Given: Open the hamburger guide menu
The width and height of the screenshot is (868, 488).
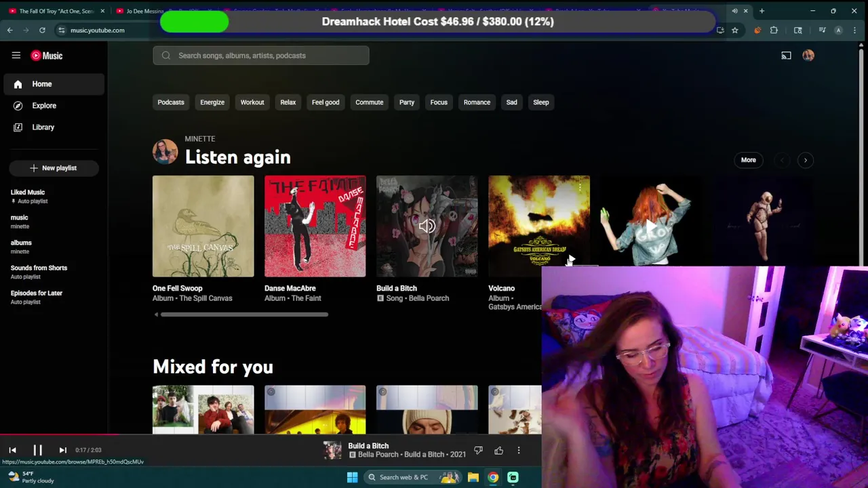Looking at the screenshot, I should click(16, 56).
